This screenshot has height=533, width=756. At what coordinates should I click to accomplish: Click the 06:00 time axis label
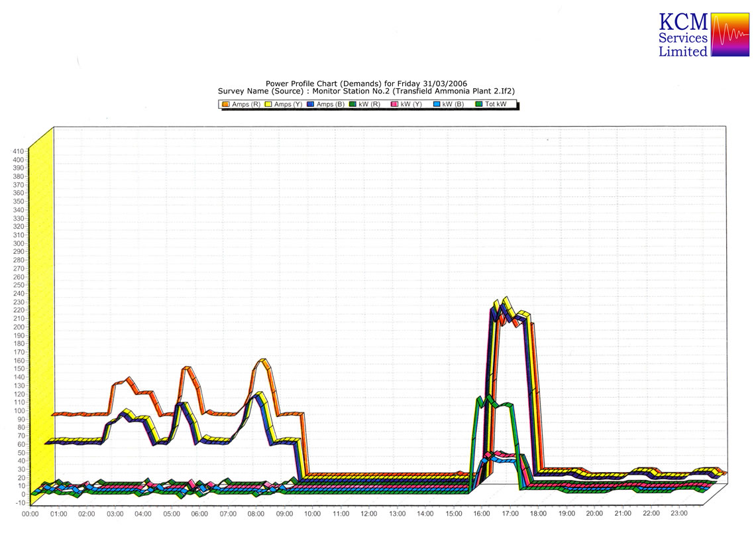[x=199, y=514]
